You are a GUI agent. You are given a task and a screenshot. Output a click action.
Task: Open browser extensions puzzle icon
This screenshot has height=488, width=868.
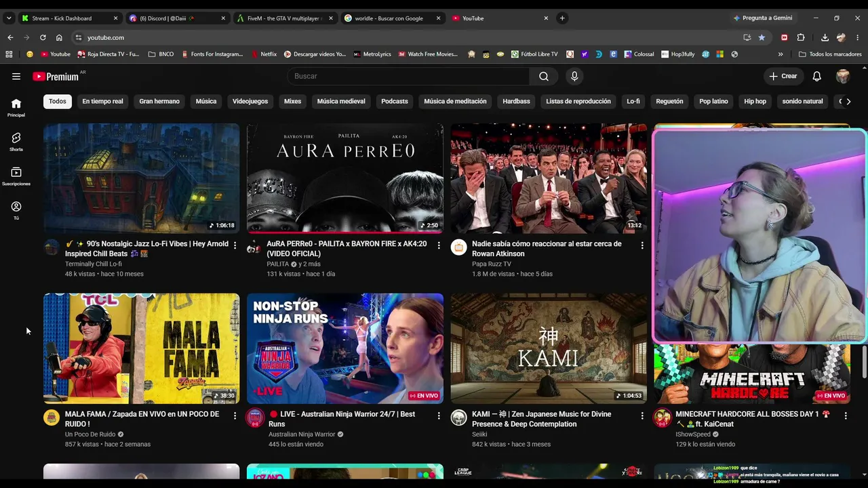click(x=801, y=37)
